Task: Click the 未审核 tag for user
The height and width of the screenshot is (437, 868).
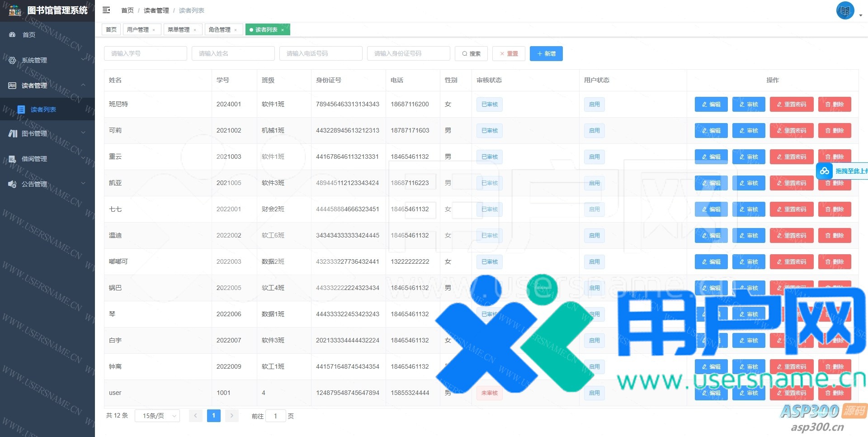Action: (489, 393)
